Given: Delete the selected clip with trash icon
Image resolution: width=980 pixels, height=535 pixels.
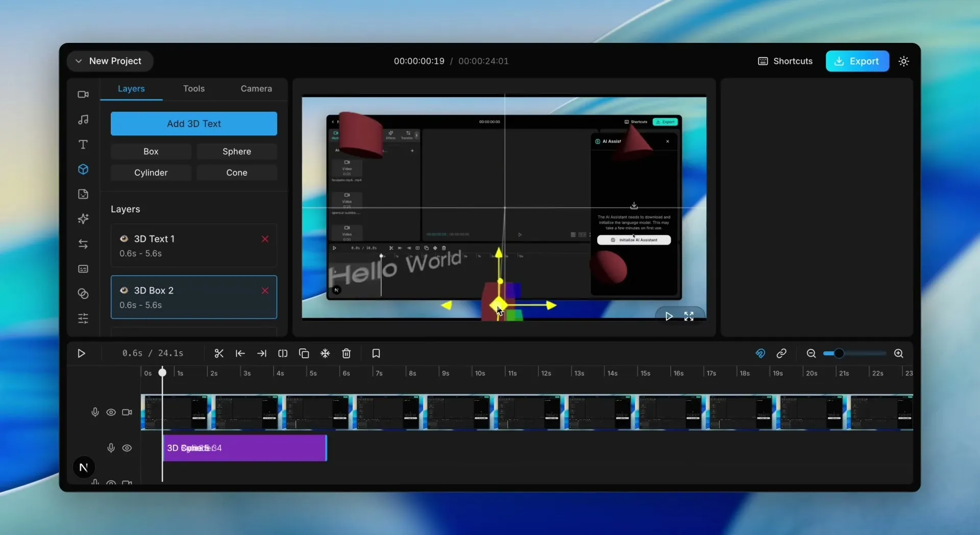Looking at the screenshot, I should point(347,353).
